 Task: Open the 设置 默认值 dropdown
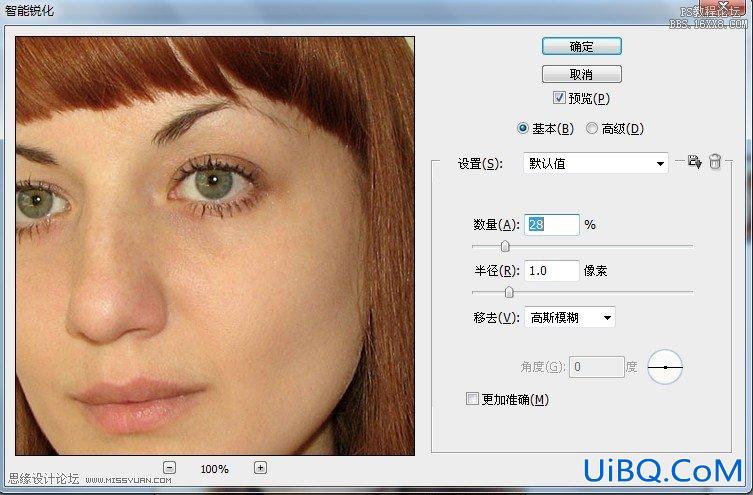pos(595,164)
